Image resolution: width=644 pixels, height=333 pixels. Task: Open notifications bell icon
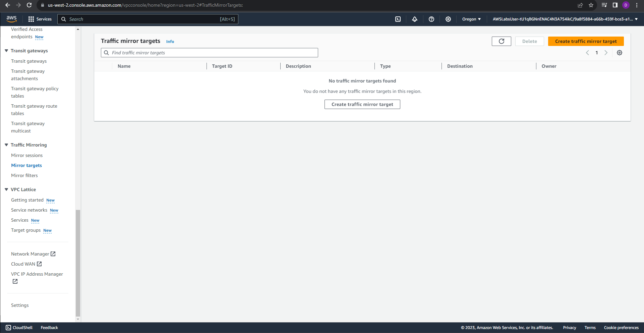click(415, 19)
